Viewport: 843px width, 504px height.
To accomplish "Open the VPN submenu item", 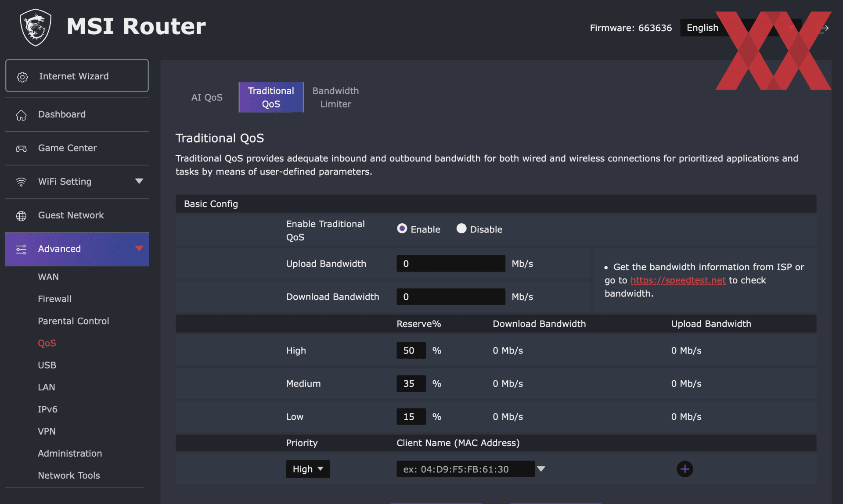I will [47, 431].
